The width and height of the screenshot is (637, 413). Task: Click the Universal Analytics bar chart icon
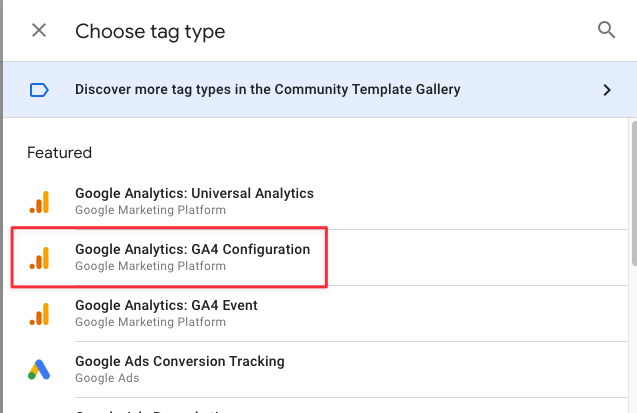click(39, 202)
